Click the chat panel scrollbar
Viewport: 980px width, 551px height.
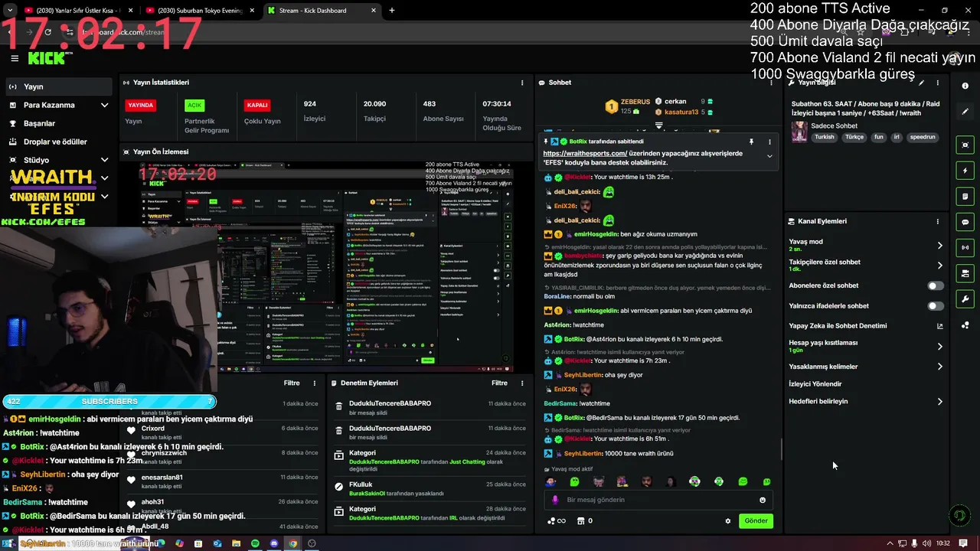781,449
